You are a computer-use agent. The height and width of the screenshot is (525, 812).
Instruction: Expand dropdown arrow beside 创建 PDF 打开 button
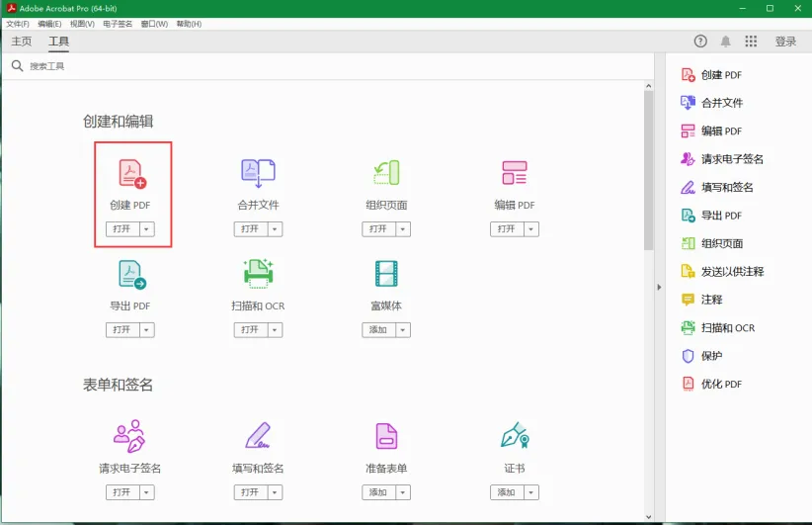pos(146,229)
